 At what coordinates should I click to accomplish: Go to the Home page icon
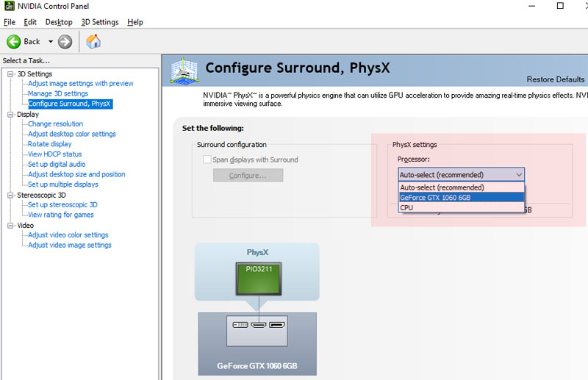[x=93, y=41]
